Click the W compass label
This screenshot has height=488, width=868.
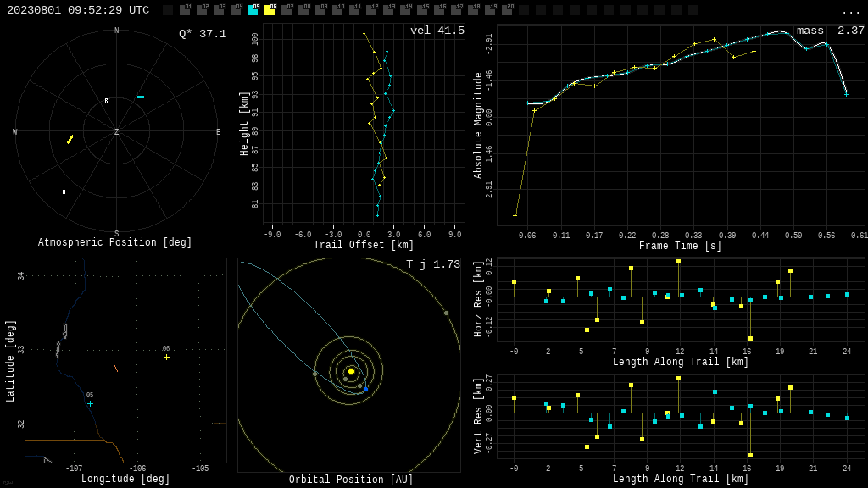(15, 131)
